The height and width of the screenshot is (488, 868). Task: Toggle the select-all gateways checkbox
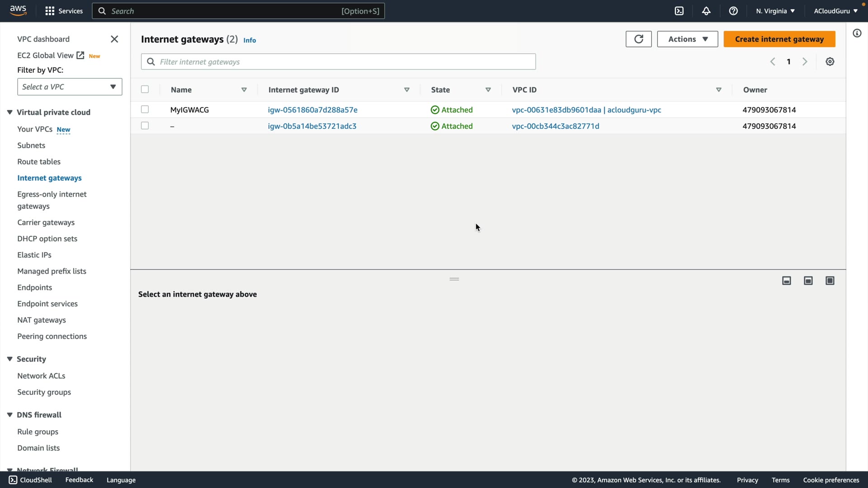point(145,89)
